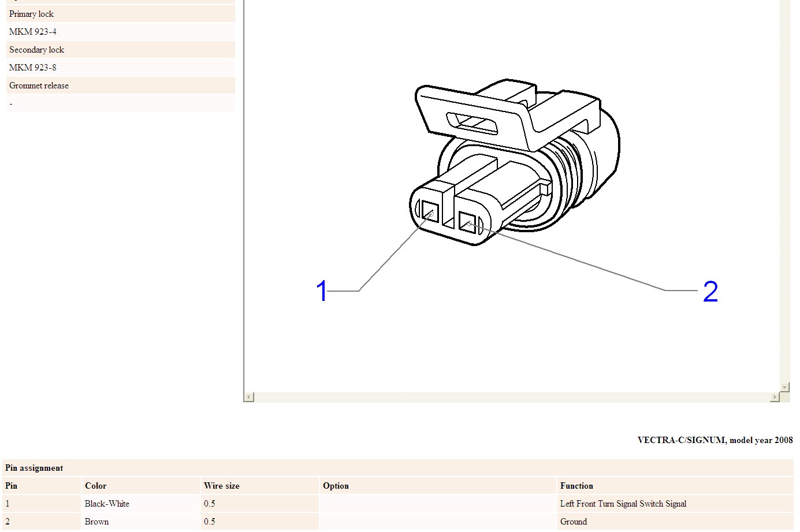Select the 'Black-White' color cell
Image resolution: width=800 pixels, height=532 pixels.
142,504
